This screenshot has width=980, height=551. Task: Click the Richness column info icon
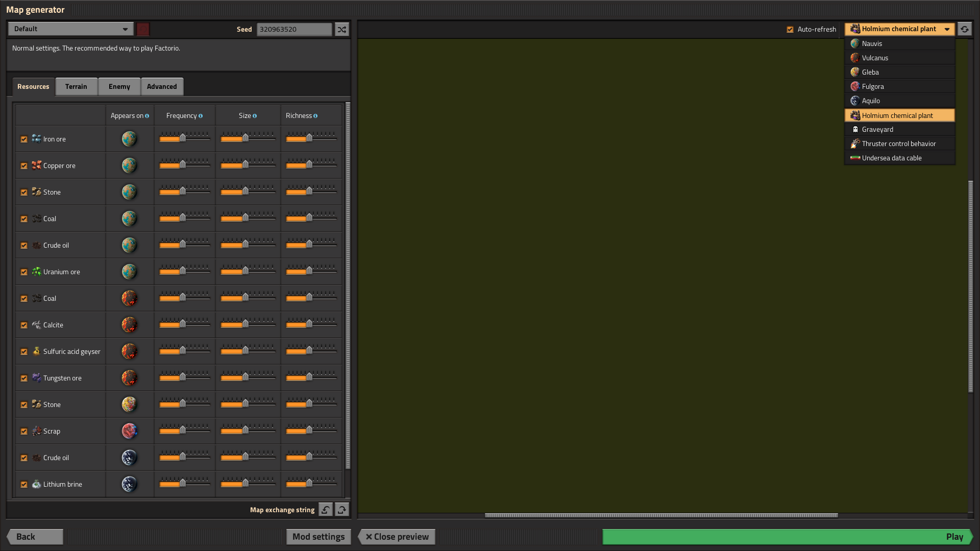[315, 116]
